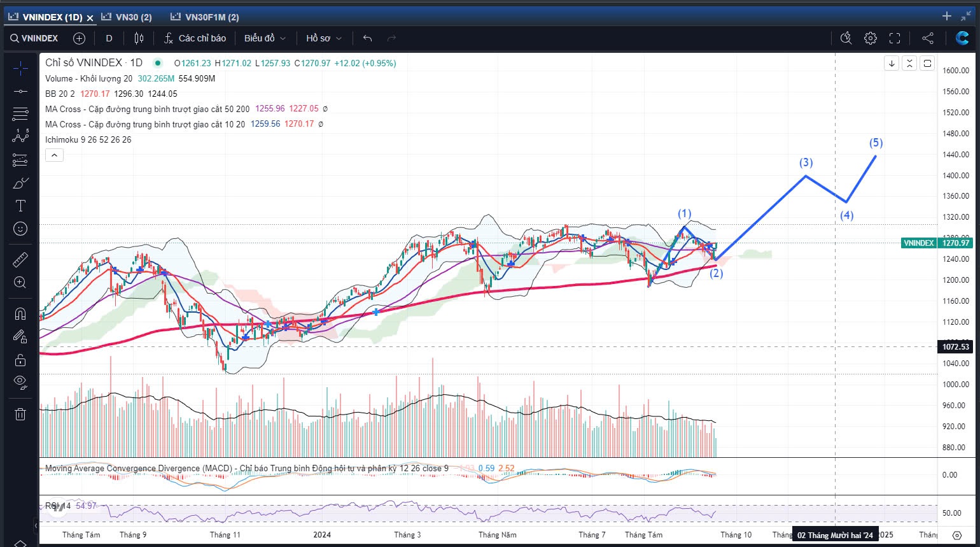Screen dimensions: 980x547
Task: Open time axis settings gear
Action: pos(957,535)
